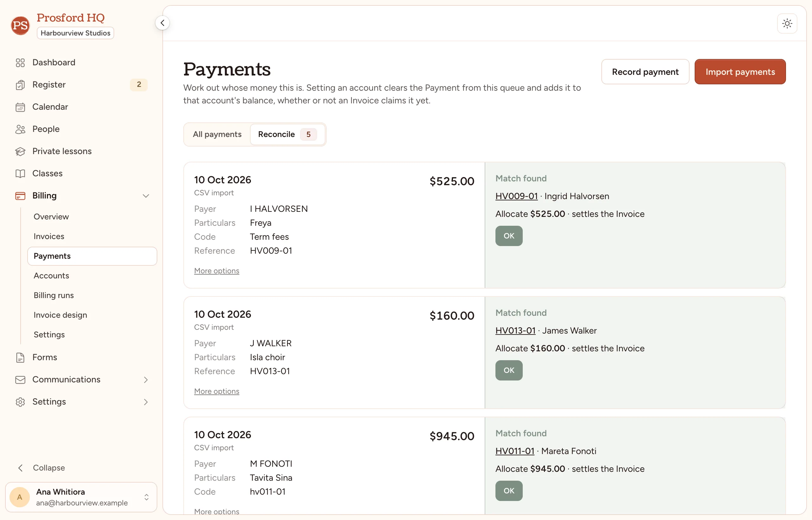Viewport: 812px width, 520px height.
Task: Open invoice link HV011-01
Action: (515, 451)
